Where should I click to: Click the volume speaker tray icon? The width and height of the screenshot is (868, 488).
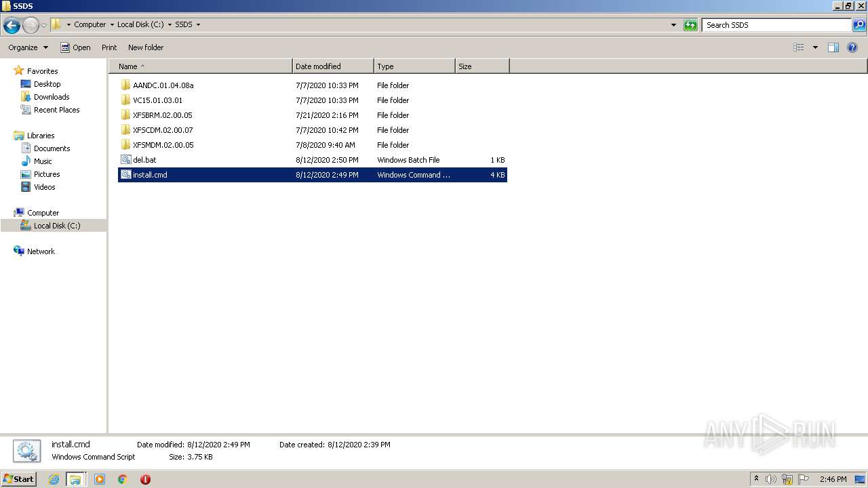(x=771, y=479)
